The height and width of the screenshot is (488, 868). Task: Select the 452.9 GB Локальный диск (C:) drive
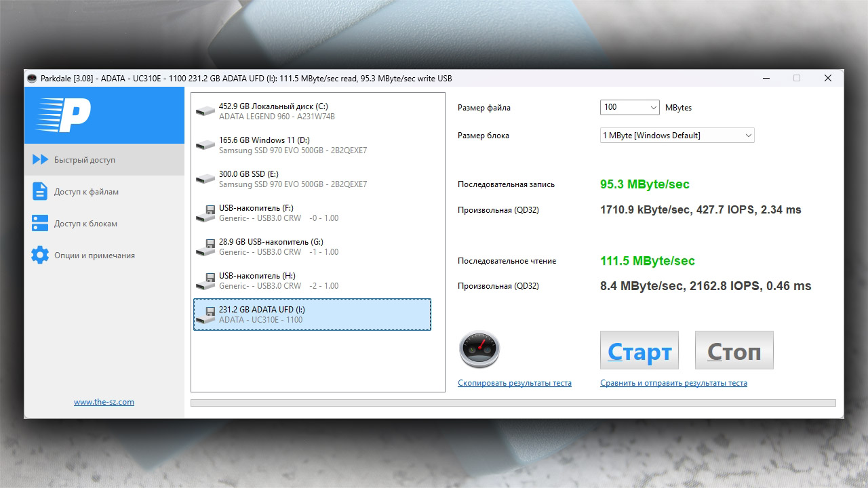click(312, 111)
